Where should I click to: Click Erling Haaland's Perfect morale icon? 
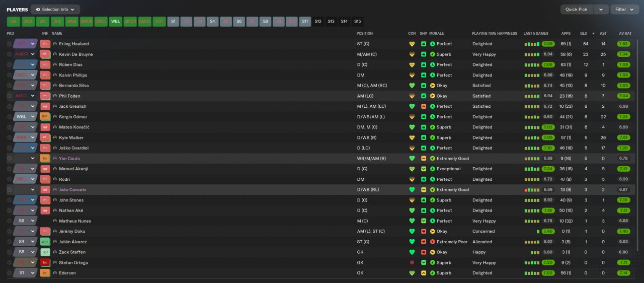(433, 44)
